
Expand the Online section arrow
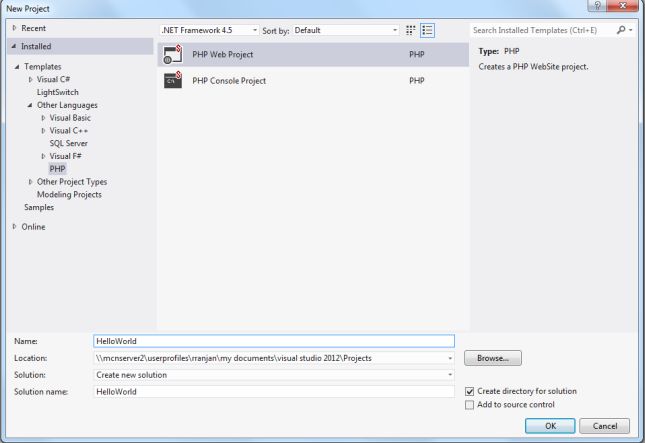(14, 227)
